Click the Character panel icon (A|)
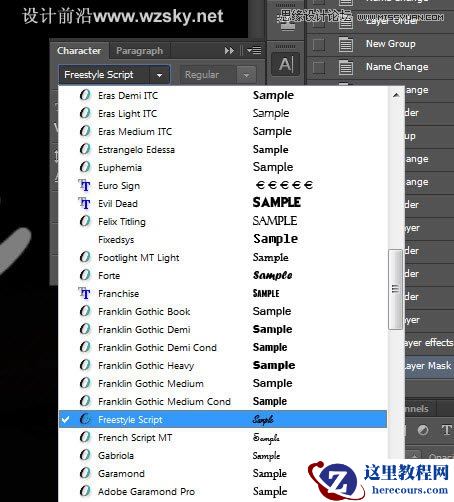454x502 pixels. click(x=286, y=64)
